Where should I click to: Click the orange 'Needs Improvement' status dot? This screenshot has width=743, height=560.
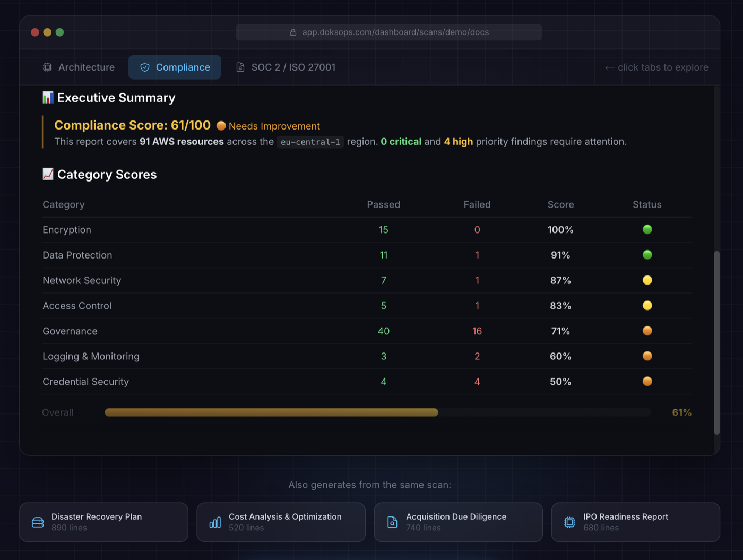pos(221,126)
